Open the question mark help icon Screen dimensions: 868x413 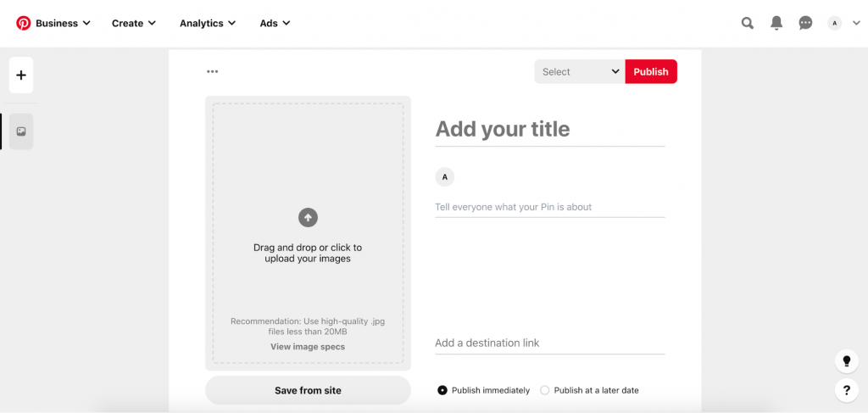846,390
